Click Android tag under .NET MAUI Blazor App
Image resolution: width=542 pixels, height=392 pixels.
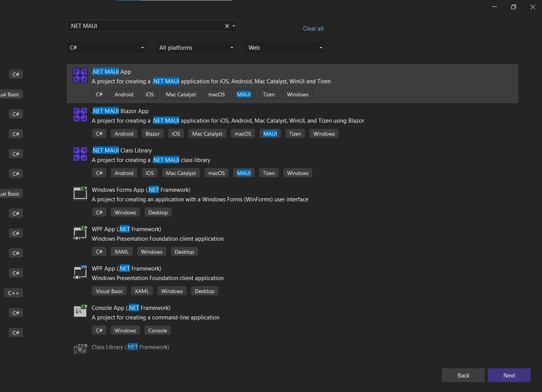point(124,134)
